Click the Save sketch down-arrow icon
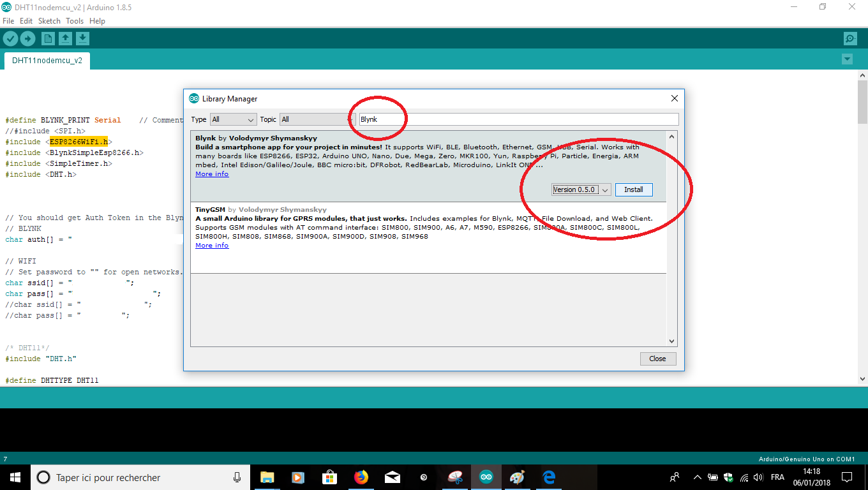The height and width of the screenshot is (490, 868). pos(82,39)
